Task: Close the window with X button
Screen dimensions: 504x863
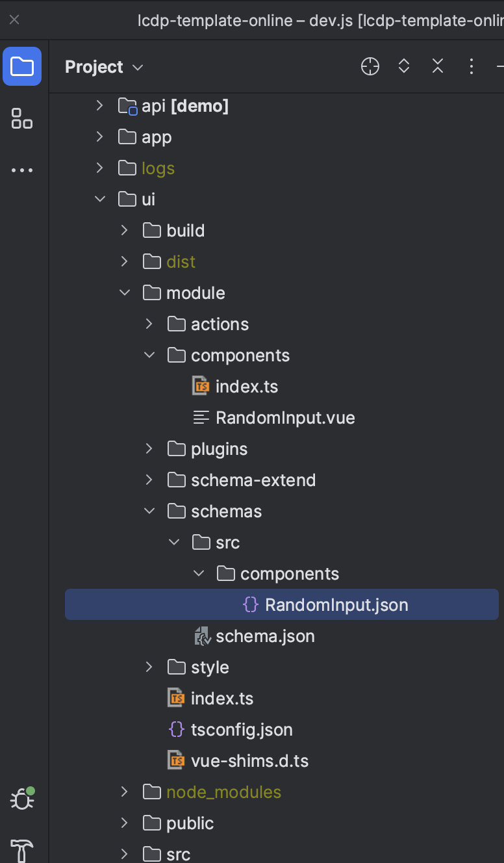Action: point(14,19)
